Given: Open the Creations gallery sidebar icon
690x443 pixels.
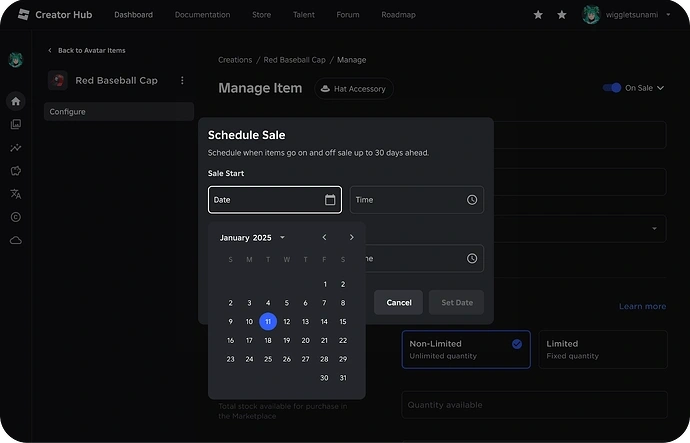Looking at the screenshot, I should pyautogui.click(x=16, y=124).
